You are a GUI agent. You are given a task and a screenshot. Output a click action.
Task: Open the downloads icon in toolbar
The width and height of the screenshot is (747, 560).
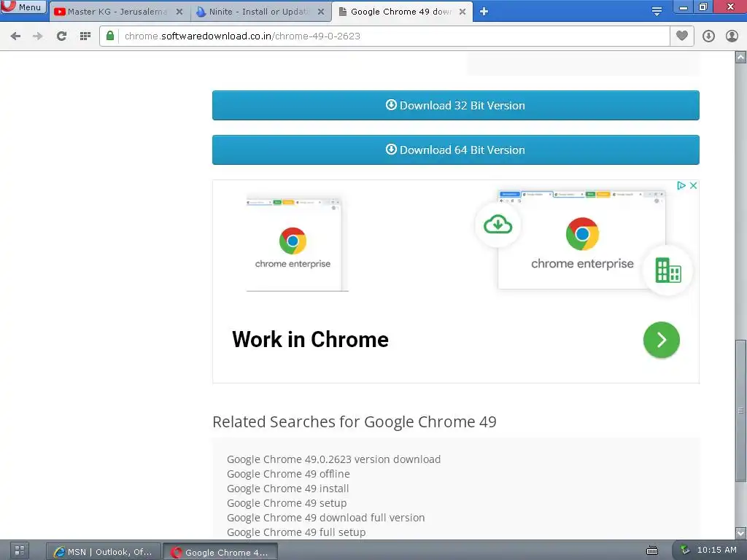click(x=708, y=36)
